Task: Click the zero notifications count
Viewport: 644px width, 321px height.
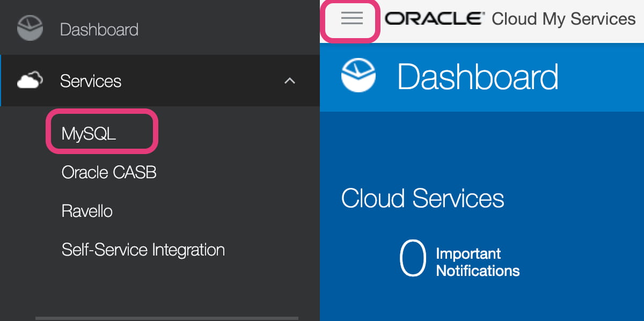Action: pyautogui.click(x=413, y=259)
